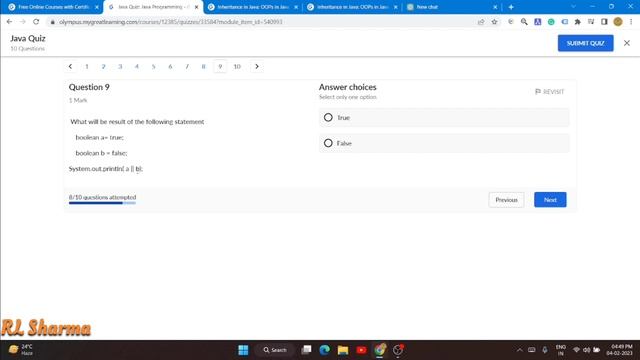Click the share page icon in address bar
640x360 pixels.
(481, 22)
